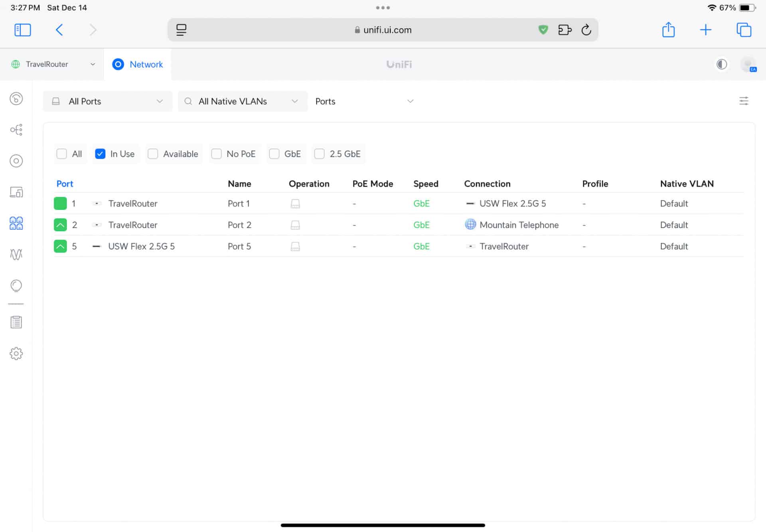Screen dimensions: 766x532
Task: Open the Settings gear sidebar icon
Action: point(16,353)
